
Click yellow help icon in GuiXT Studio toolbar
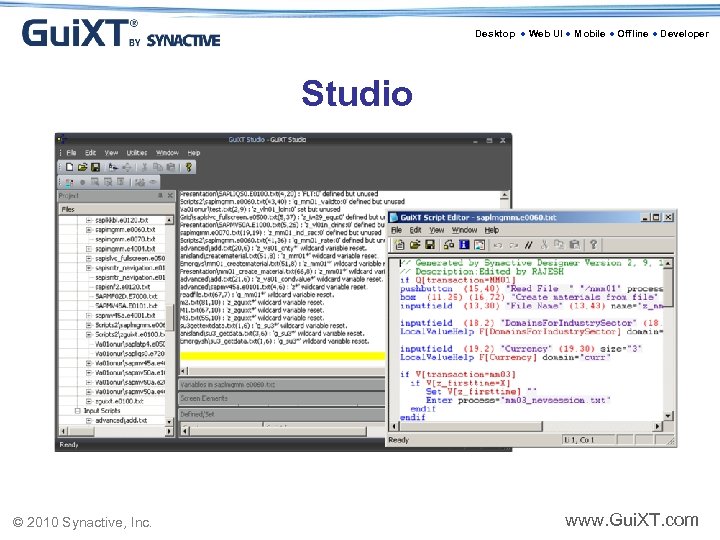[x=188, y=167]
